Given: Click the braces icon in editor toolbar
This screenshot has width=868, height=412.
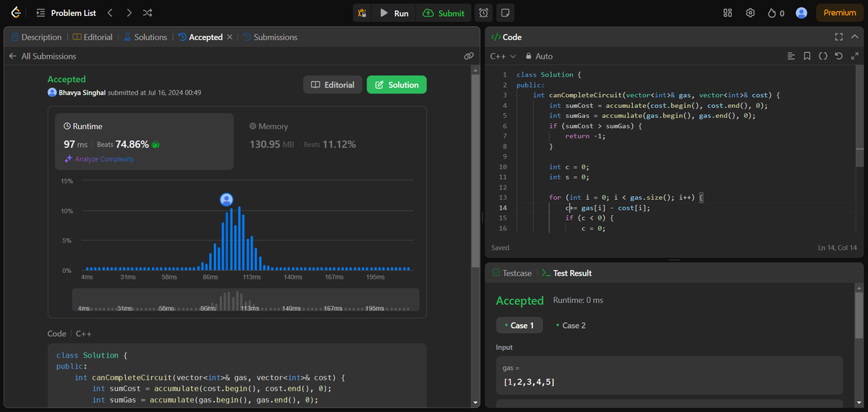Looking at the screenshot, I should click(x=822, y=56).
